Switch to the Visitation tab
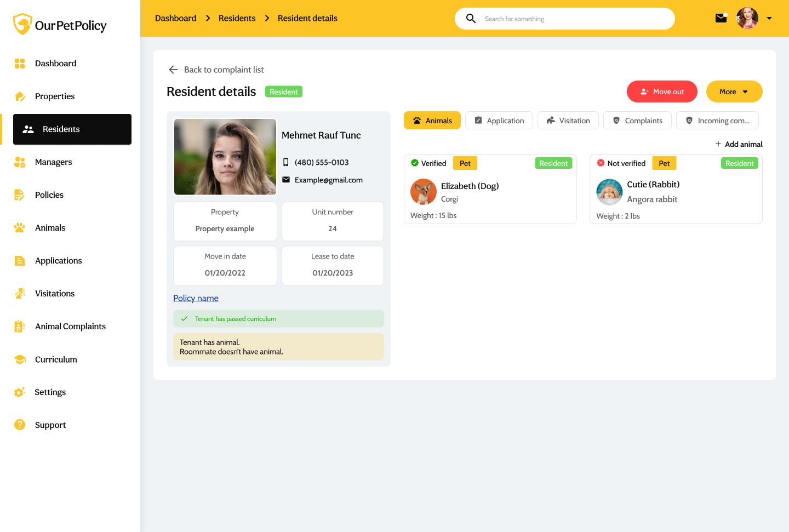Screen dimensions: 789x532 tap(568, 121)
